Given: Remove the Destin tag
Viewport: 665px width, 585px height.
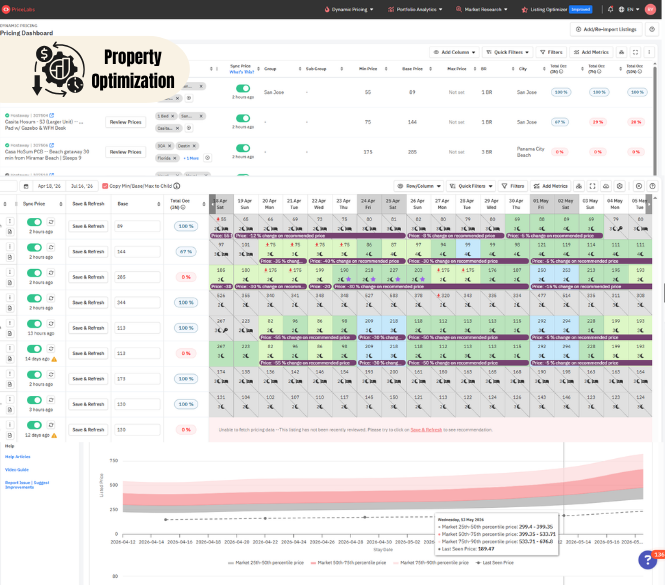Looking at the screenshot, I should coord(194,146).
